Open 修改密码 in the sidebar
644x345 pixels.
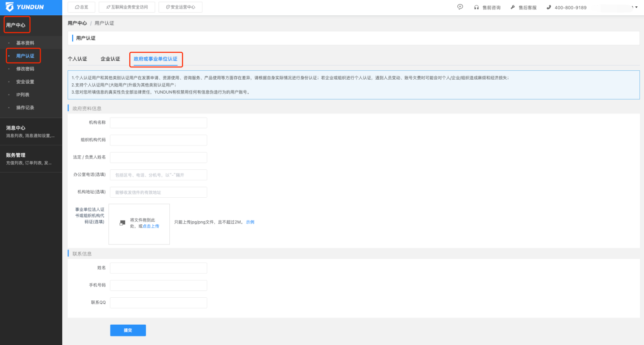25,69
